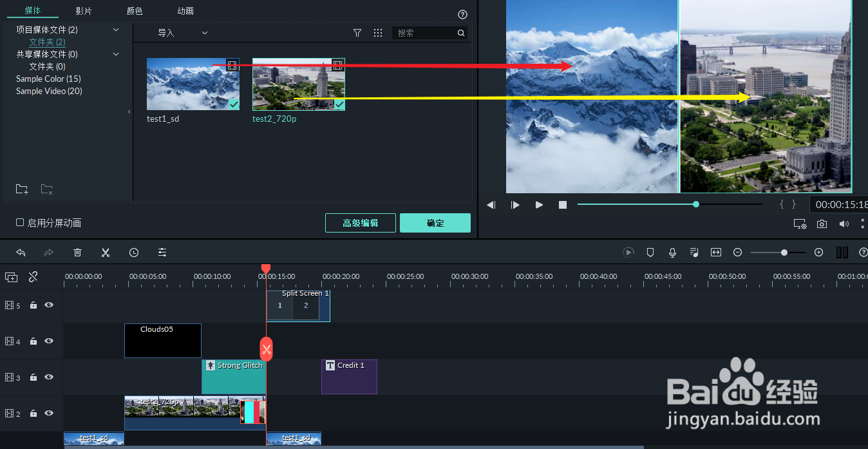Open the keyframe timing icon on toolbar
This screenshot has width=868, height=449.
(134, 252)
